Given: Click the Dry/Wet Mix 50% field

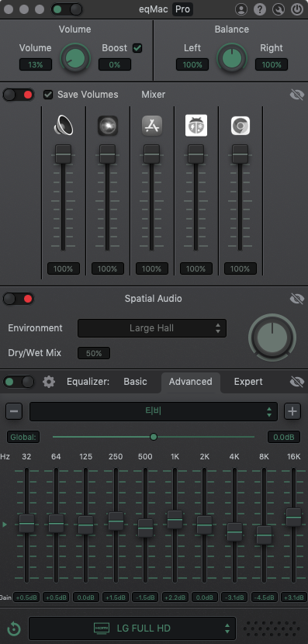Looking at the screenshot, I should click(x=94, y=353).
